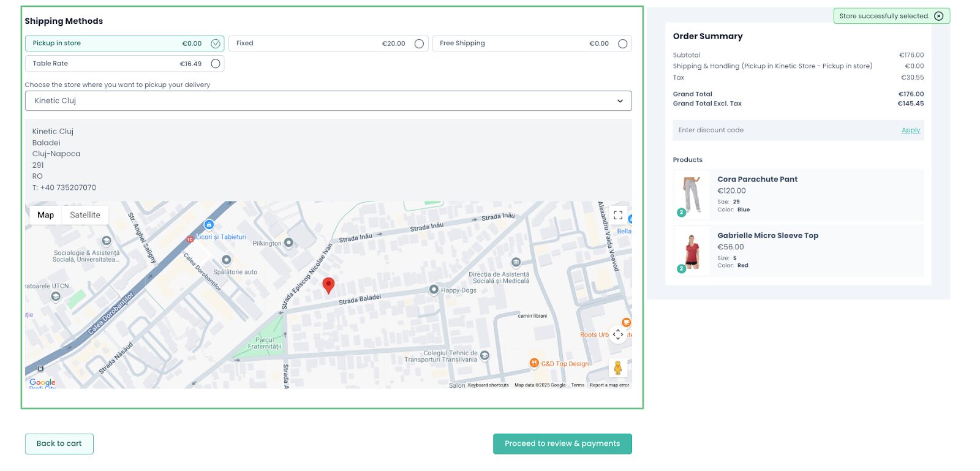
Task: Click the Happy-Dogs map marker
Action: 434,290
